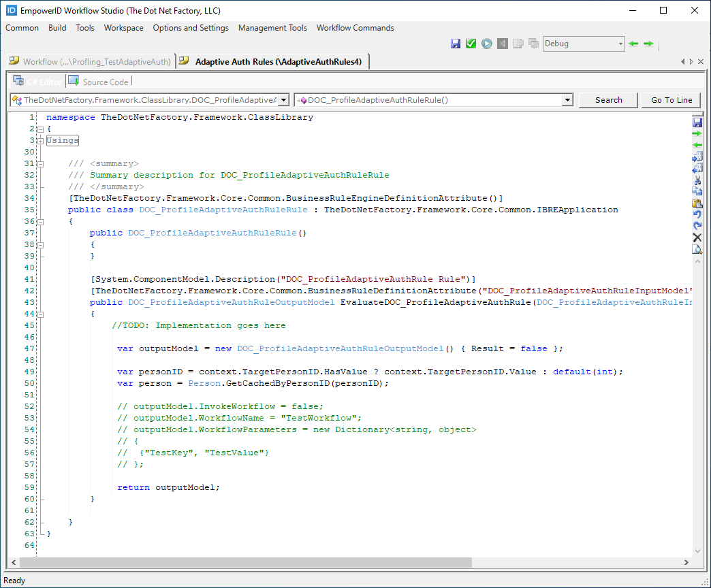This screenshot has width=711, height=588.
Task: Click the magnifier find icon in the side toolbar
Action: click(x=697, y=249)
